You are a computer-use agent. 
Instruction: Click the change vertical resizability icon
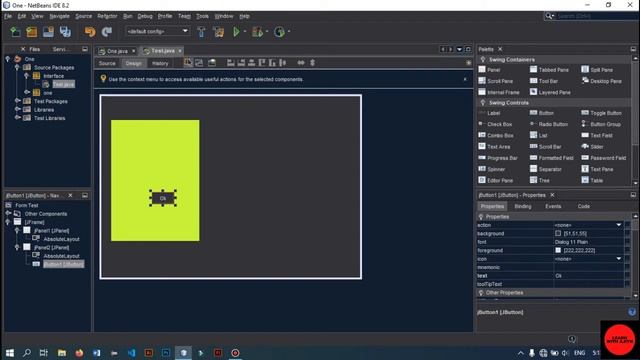313,63
